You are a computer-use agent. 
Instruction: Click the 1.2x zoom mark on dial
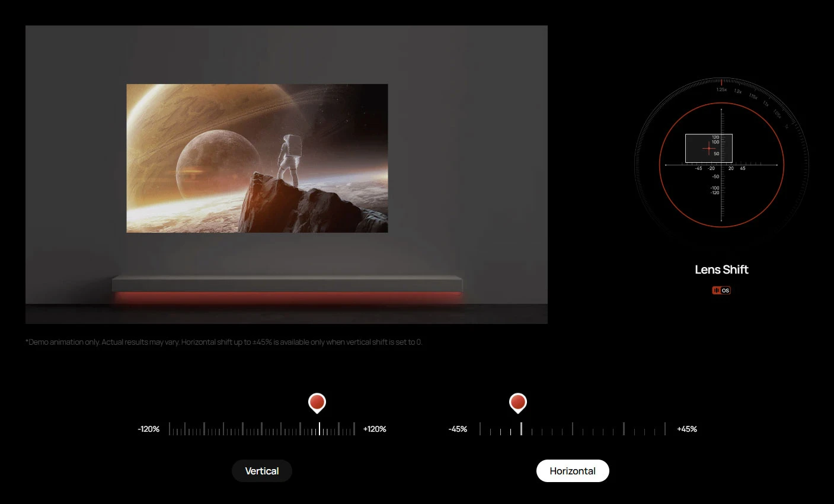coord(738,91)
